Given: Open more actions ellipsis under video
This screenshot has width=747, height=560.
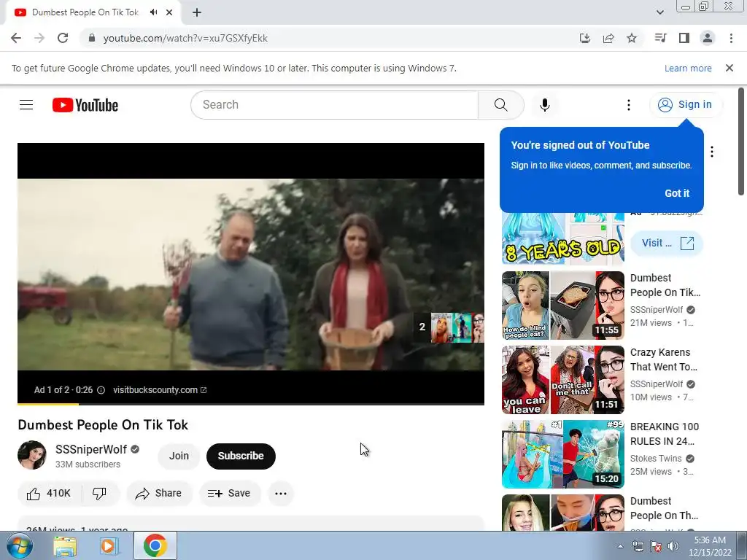Looking at the screenshot, I should point(281,494).
